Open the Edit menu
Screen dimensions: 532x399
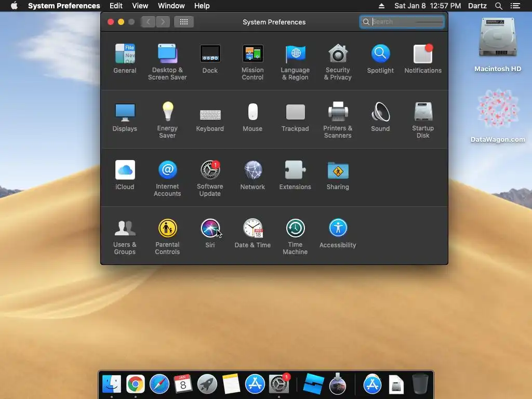[116, 6]
